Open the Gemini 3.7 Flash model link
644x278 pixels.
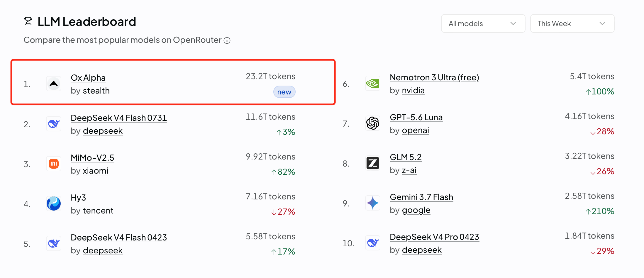click(421, 197)
